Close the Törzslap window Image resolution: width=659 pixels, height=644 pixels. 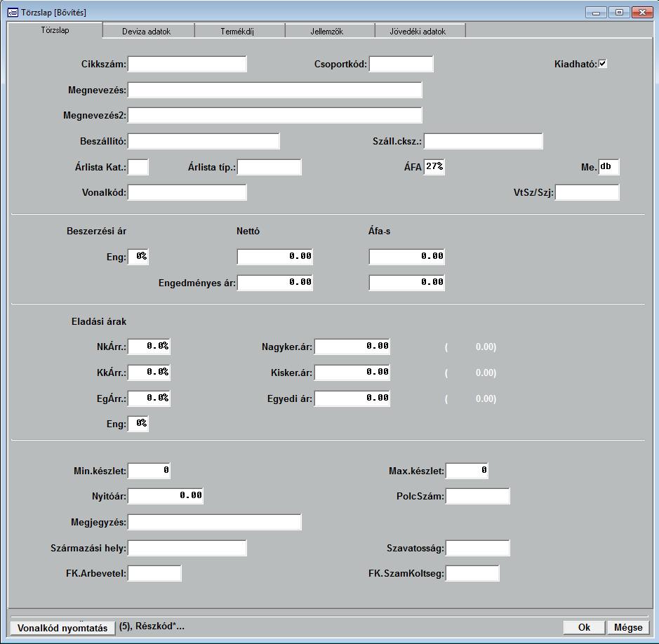(642, 12)
